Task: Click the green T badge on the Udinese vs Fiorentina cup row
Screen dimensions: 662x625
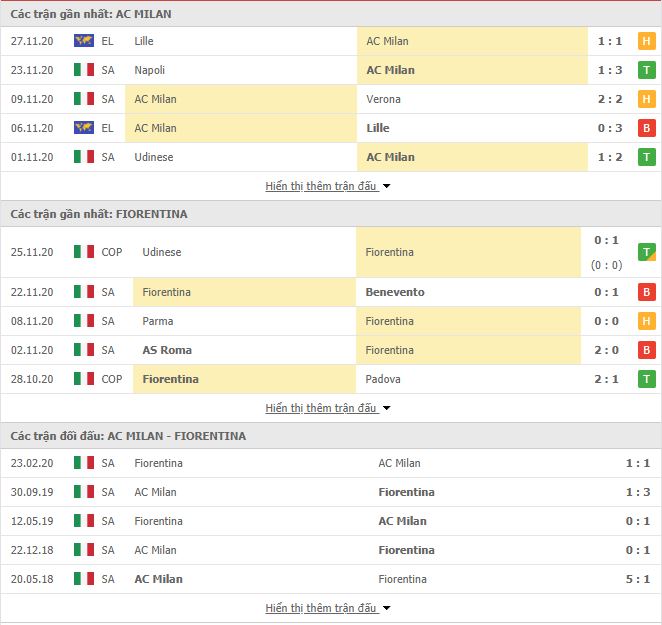Action: [x=646, y=252]
